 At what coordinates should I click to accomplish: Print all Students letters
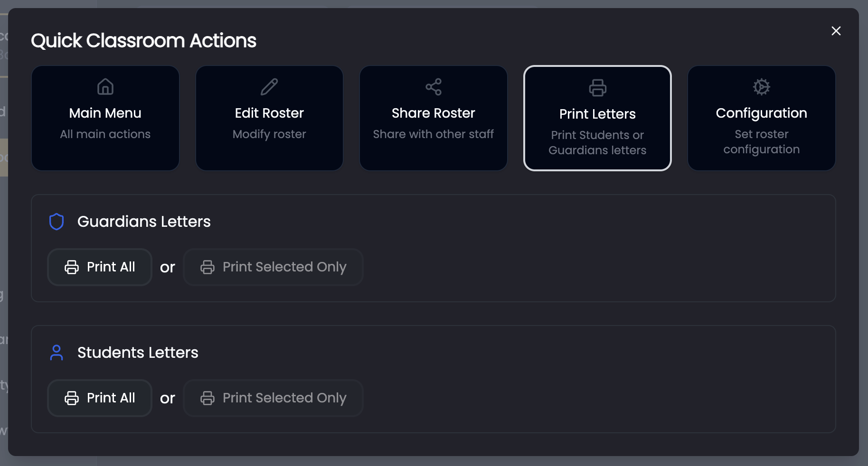point(100,398)
